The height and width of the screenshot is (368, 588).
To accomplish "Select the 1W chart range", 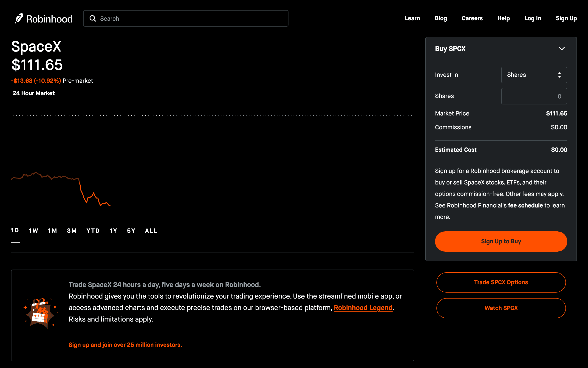I will [x=33, y=231].
